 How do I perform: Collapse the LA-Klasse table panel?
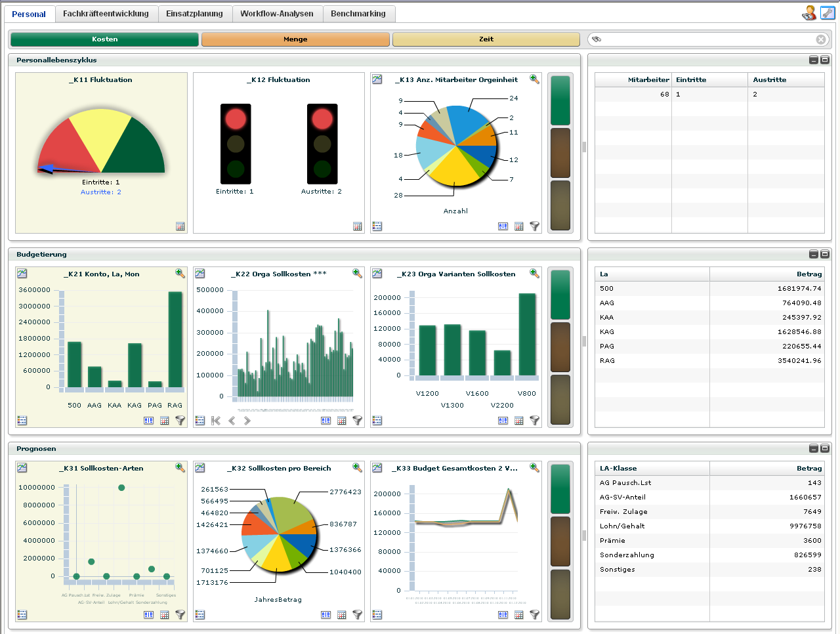(813, 448)
